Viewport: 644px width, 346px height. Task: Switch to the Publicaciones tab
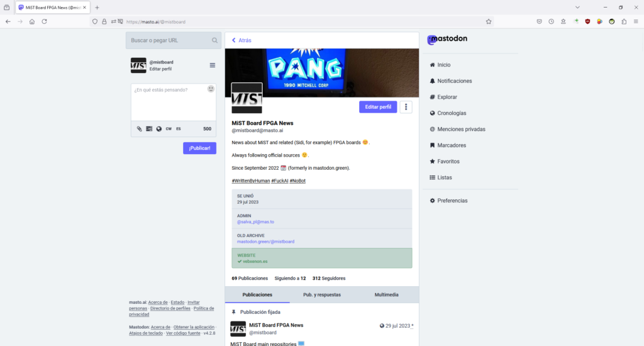[257, 294]
